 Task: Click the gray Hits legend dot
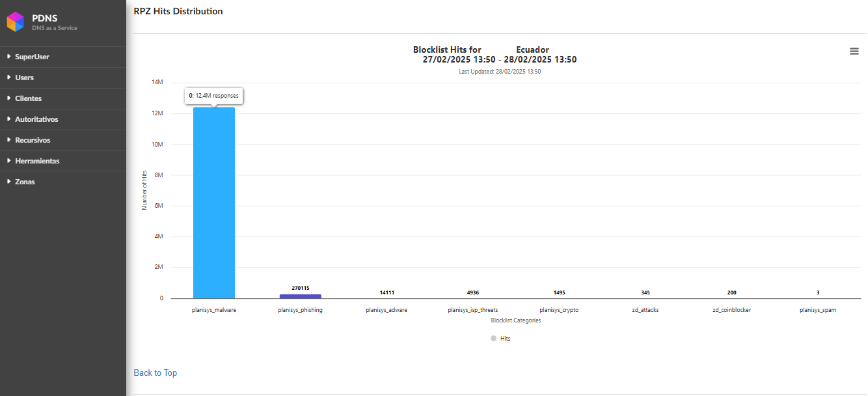pos(494,339)
